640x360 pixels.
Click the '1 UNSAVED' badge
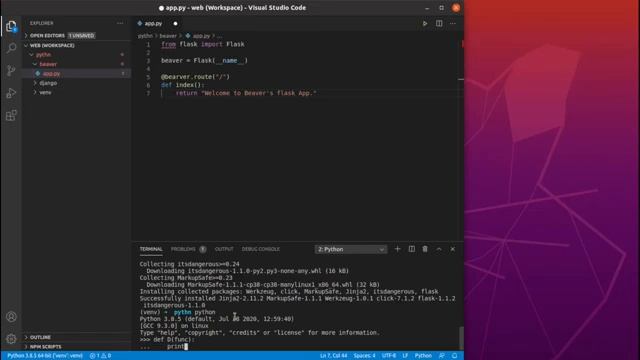82,36
